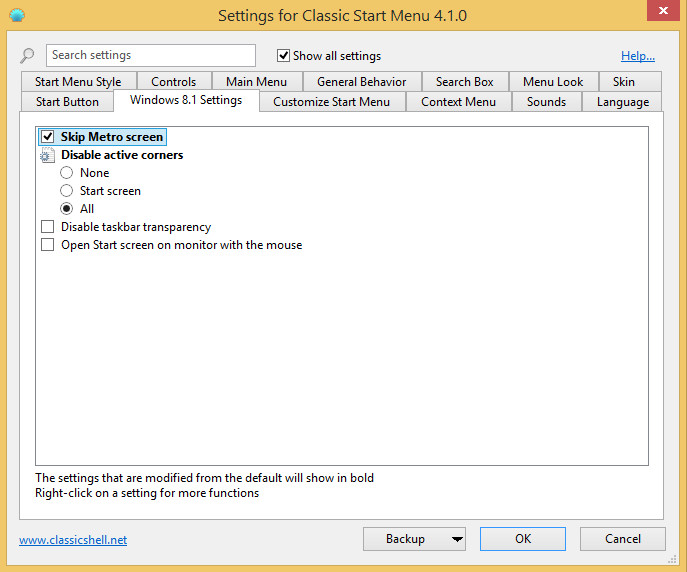Go to the Main Menu tab
This screenshot has width=687, height=572.
click(x=256, y=82)
